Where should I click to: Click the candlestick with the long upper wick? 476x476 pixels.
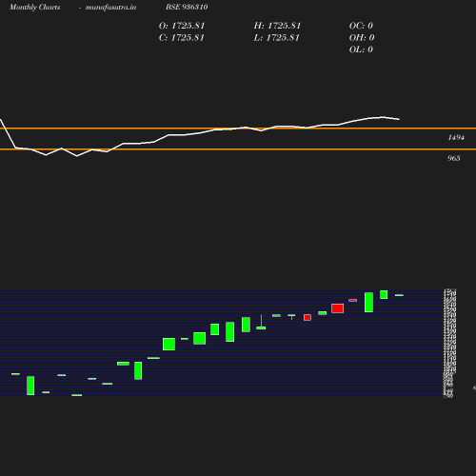click(261, 322)
